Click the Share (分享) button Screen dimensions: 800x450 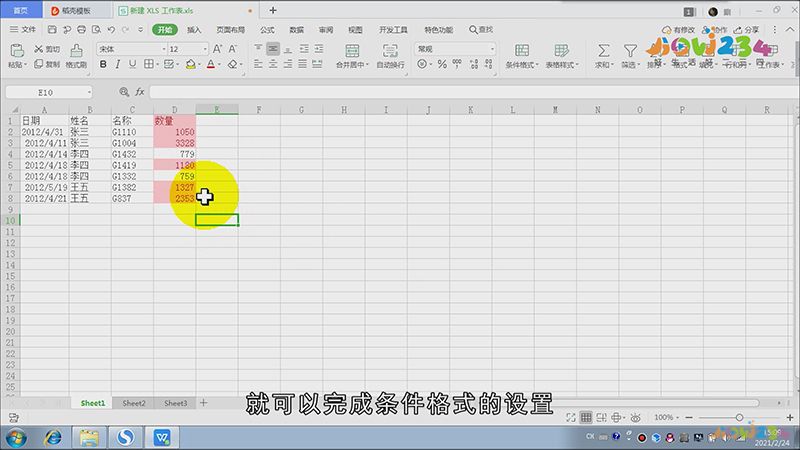tap(746, 30)
